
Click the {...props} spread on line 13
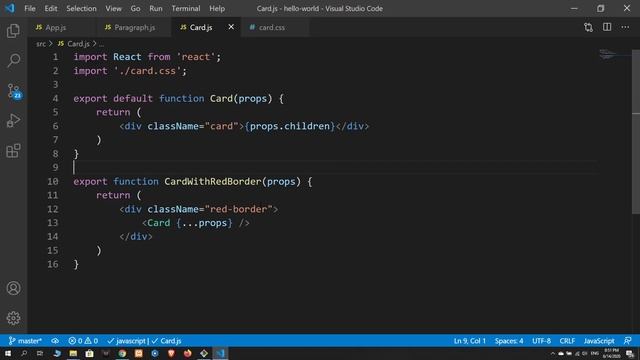click(204, 223)
